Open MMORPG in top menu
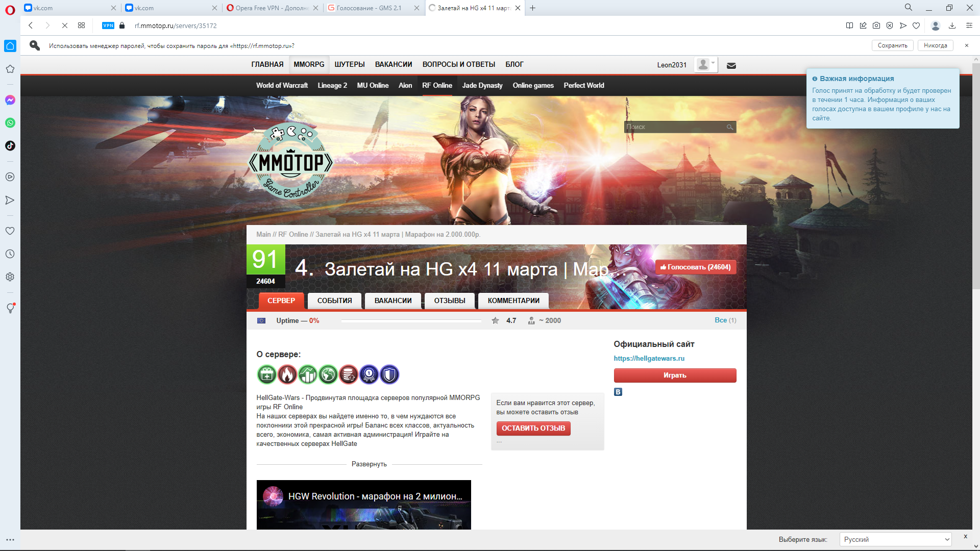 point(309,64)
